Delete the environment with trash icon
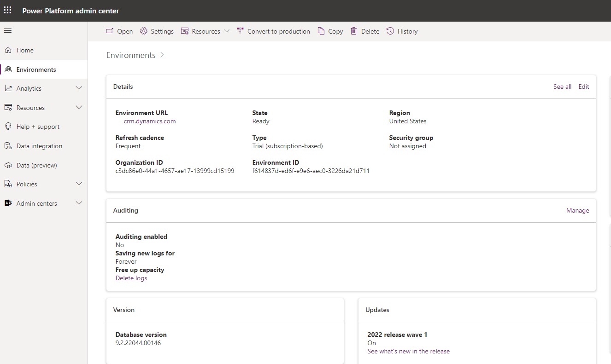 pos(354,31)
